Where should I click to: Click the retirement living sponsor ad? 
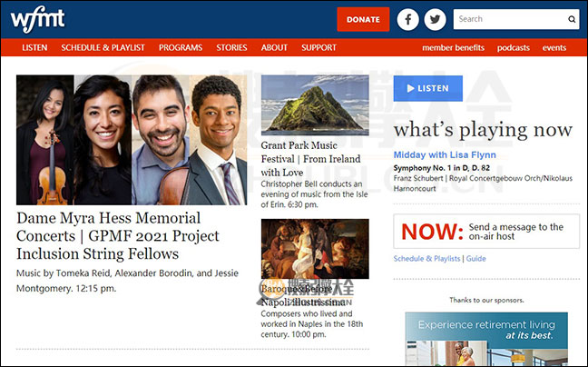click(x=486, y=339)
